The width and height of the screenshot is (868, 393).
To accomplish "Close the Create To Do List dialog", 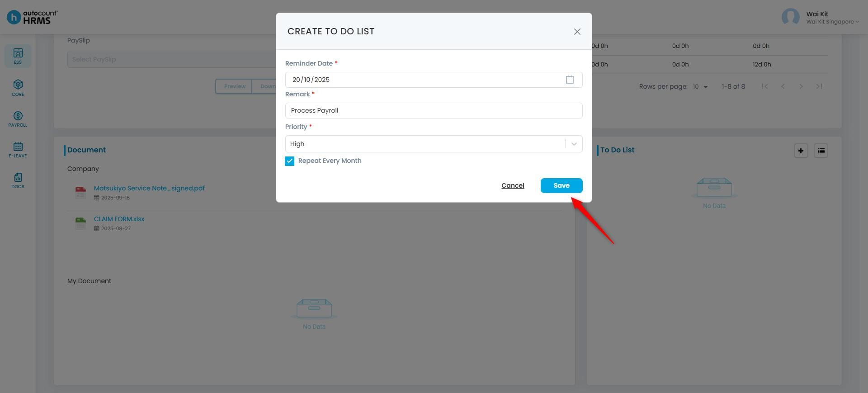I will pyautogui.click(x=577, y=32).
